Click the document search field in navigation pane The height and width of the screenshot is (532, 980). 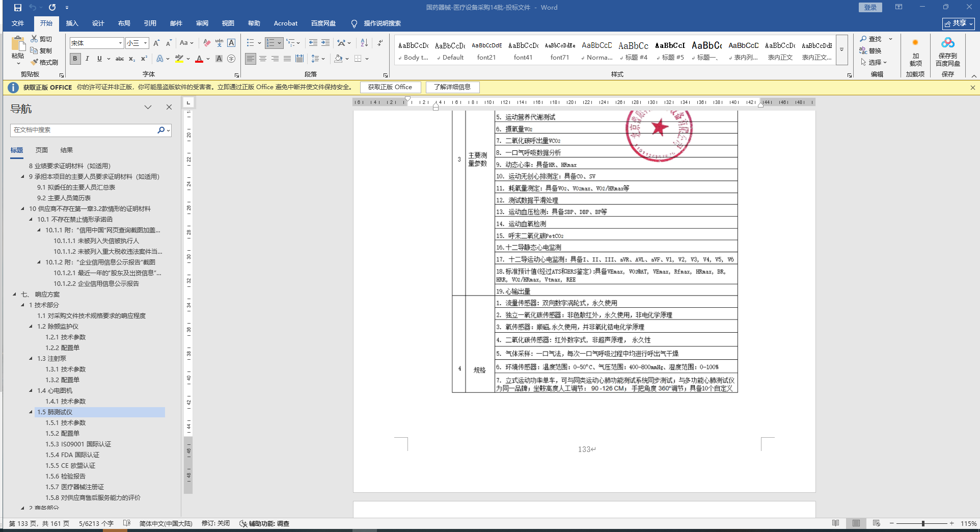click(84, 130)
